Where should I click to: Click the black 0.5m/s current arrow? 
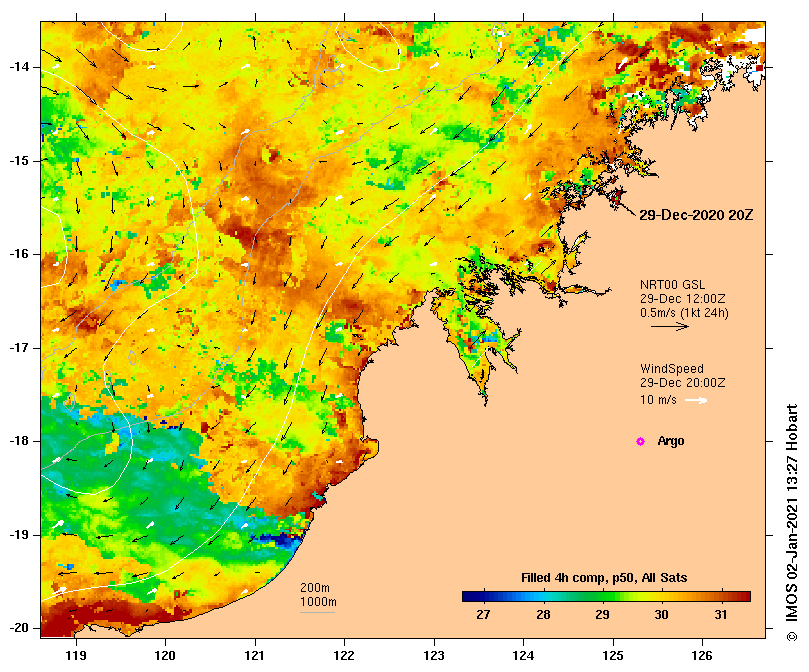(x=670, y=326)
